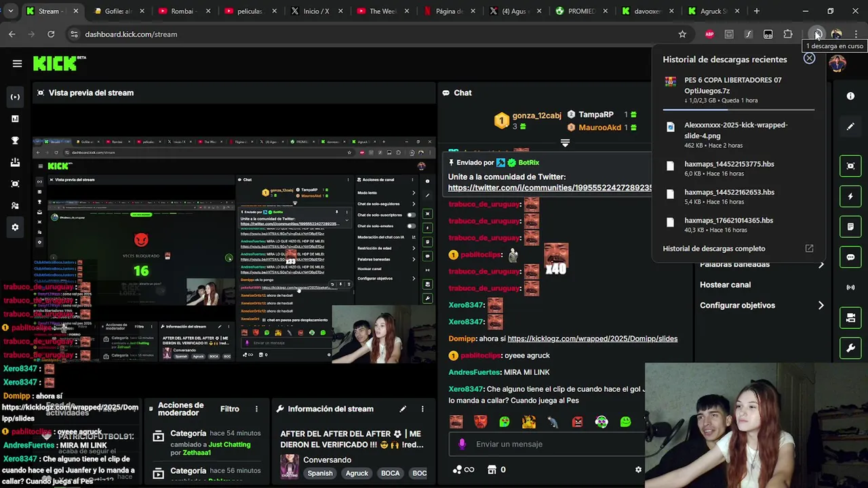The image size is (868, 488).
Task: Open the clips capture icon in the left sidebar
Action: [x=15, y=184]
